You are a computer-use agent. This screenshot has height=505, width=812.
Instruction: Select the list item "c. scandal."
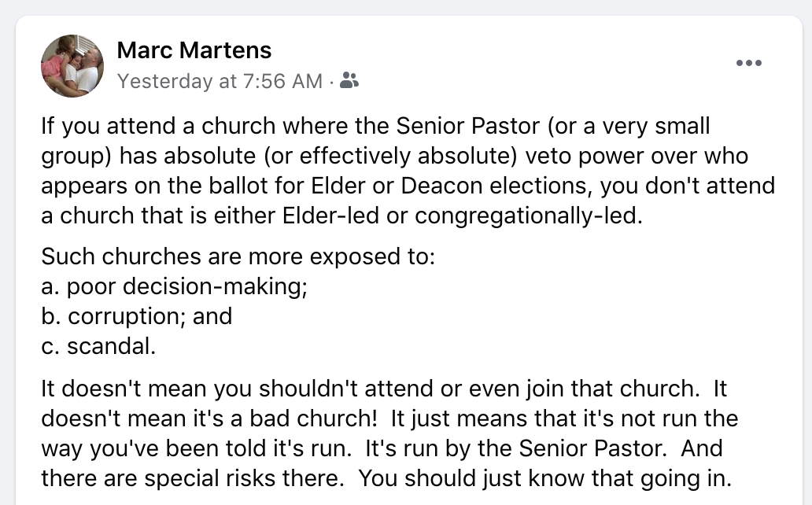(x=98, y=346)
